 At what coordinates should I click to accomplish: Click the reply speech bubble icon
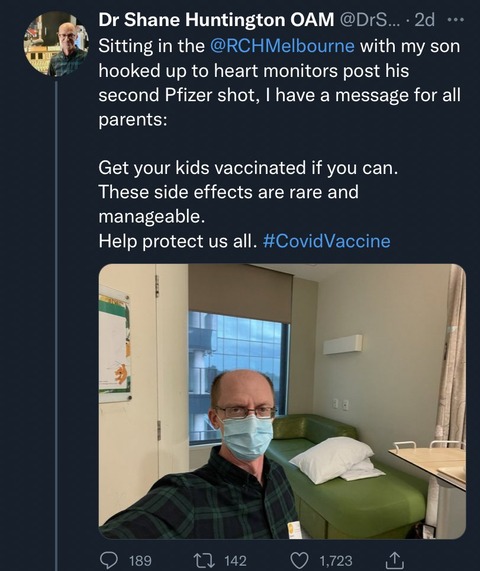pyautogui.click(x=108, y=560)
